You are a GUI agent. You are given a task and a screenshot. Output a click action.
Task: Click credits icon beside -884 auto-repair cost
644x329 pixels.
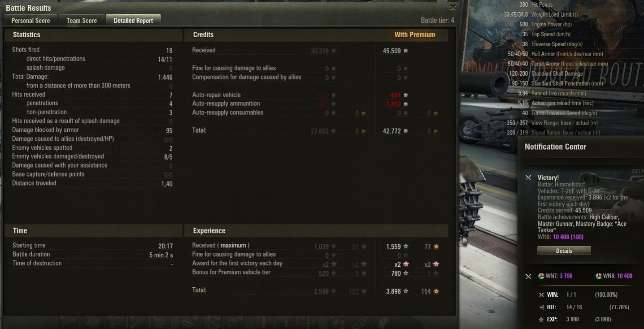point(406,95)
